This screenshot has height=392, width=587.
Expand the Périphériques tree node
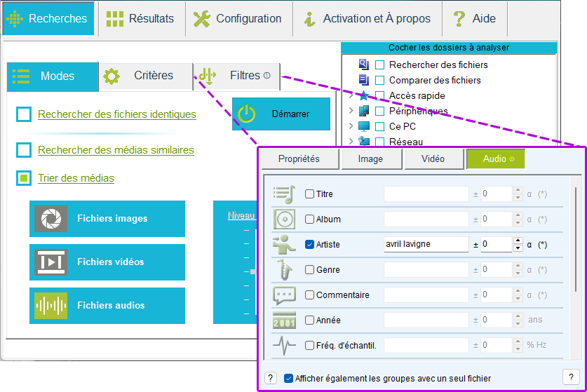(351, 111)
